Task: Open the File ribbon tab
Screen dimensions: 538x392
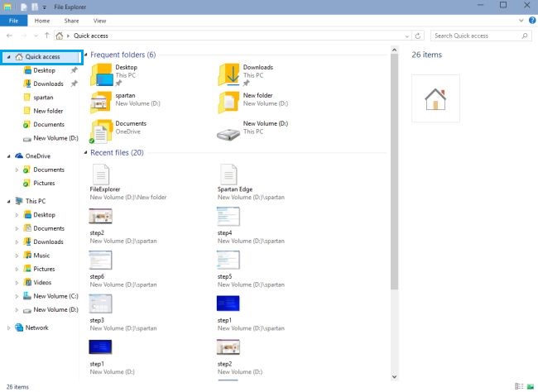Action: (14, 21)
